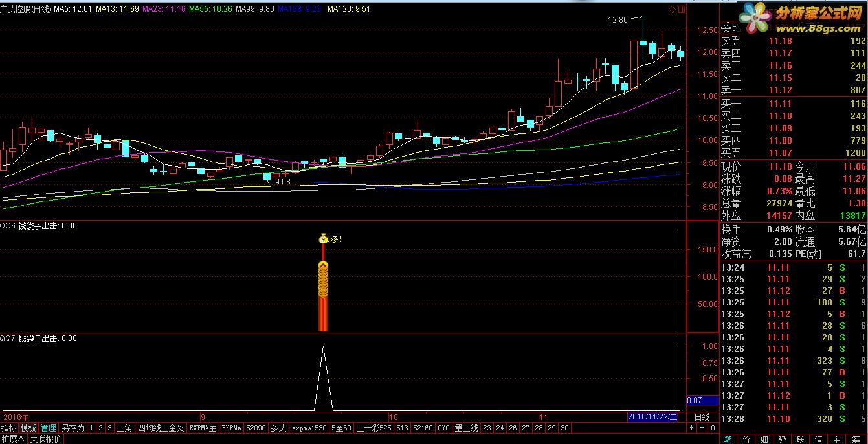Image resolution: width=868 pixels, height=444 pixels.
Task: Open the 关联报价 related quotes tab
Action: coord(45,438)
